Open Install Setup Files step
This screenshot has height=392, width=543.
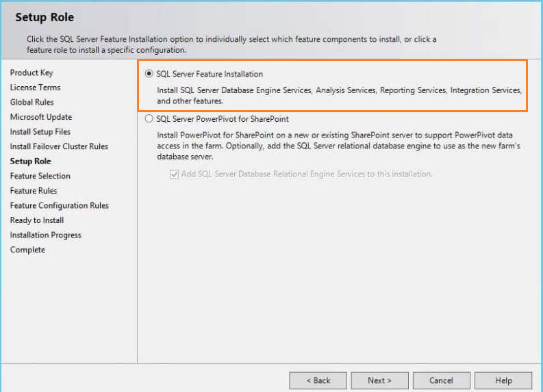40,132
